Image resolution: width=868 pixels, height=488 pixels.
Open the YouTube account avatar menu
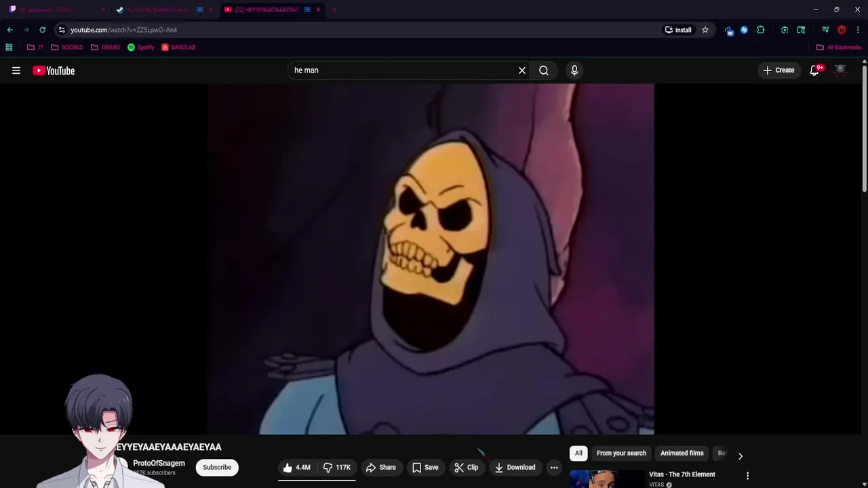840,70
